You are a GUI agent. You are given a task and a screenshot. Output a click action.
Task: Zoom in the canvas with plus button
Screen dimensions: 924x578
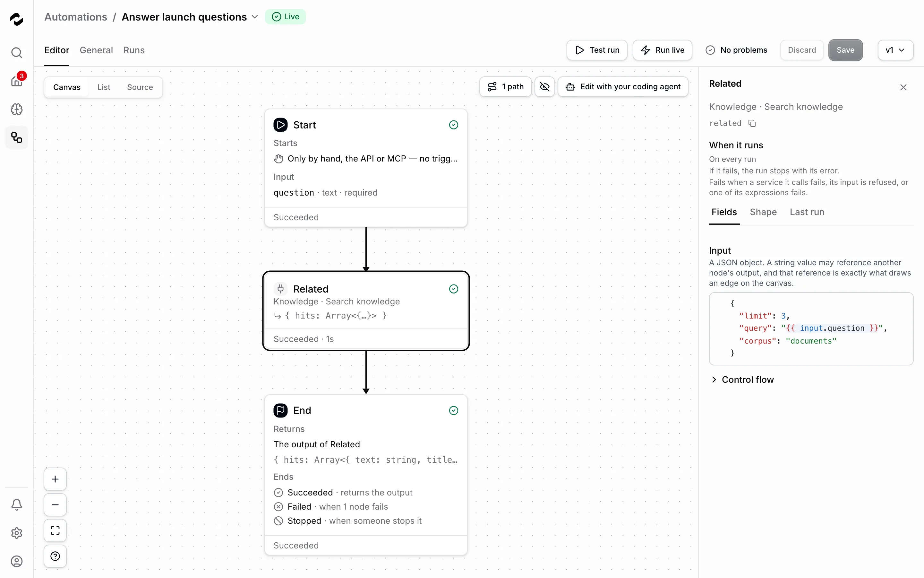tap(55, 479)
